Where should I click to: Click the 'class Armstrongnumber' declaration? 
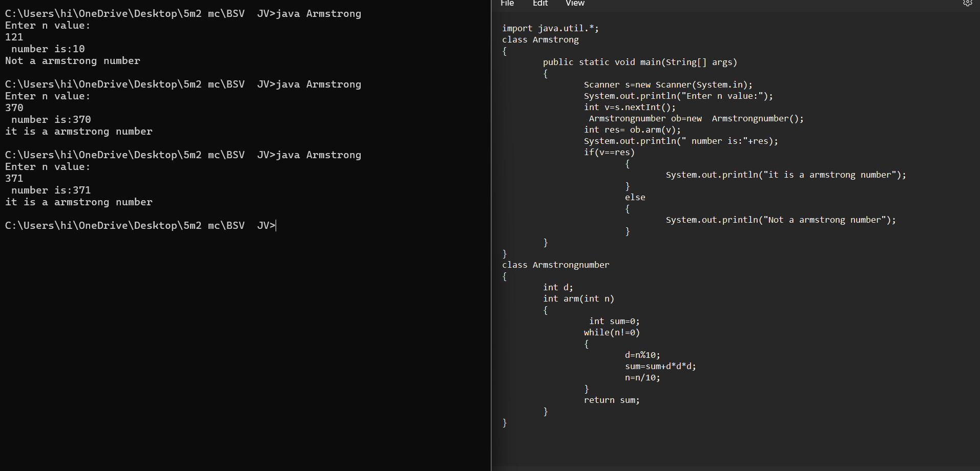tap(556, 265)
